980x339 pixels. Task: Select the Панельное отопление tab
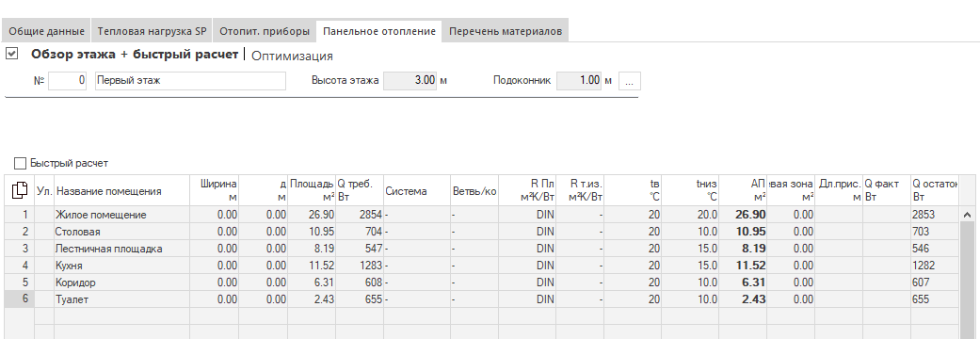[379, 31]
